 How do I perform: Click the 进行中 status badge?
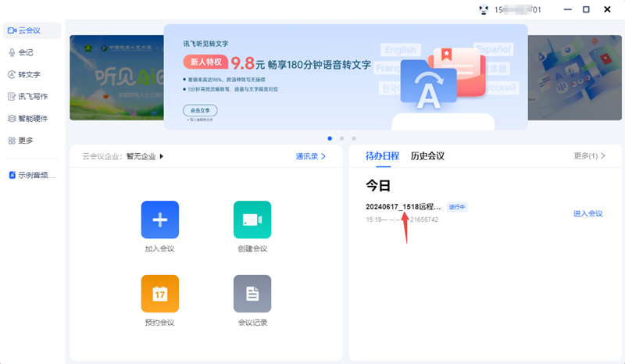click(457, 207)
